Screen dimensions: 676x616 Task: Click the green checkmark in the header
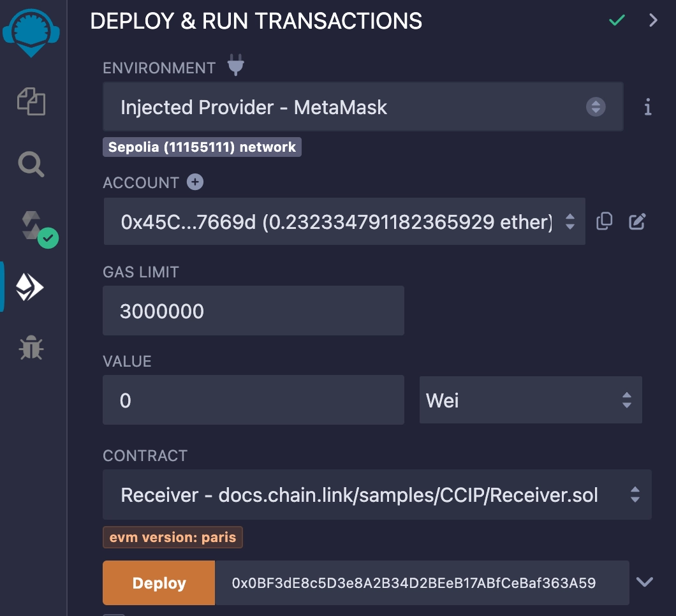tap(617, 20)
